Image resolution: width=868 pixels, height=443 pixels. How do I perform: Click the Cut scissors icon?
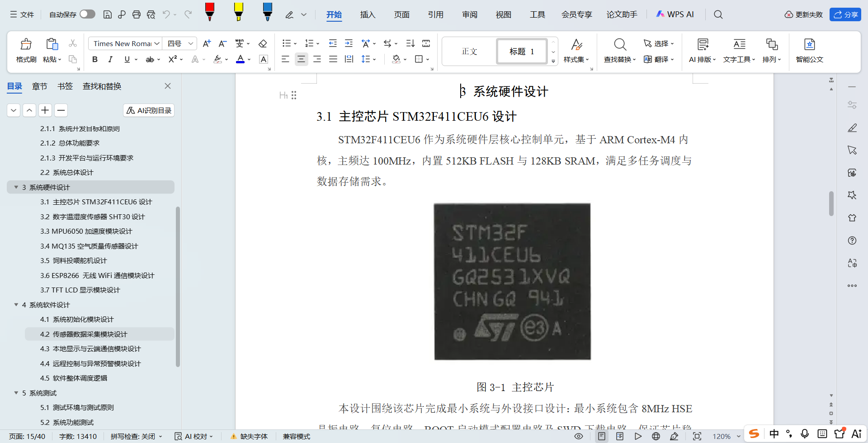pyautogui.click(x=72, y=43)
